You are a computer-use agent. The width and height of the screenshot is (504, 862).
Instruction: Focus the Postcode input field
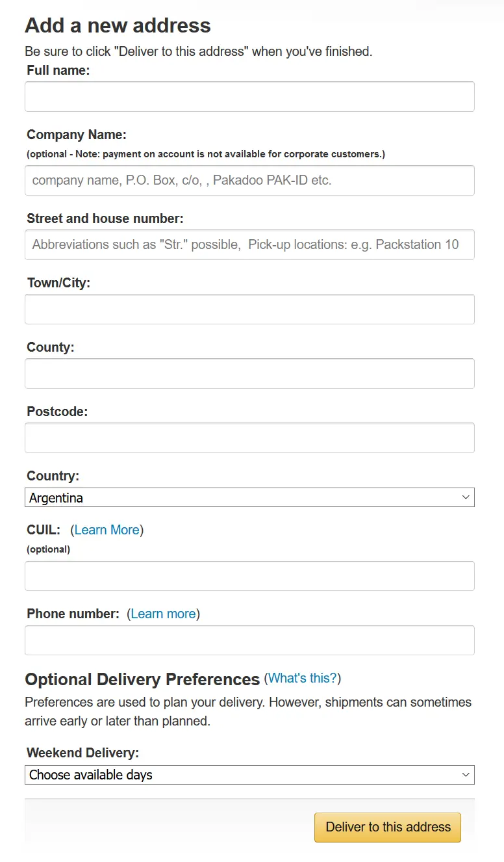click(249, 438)
